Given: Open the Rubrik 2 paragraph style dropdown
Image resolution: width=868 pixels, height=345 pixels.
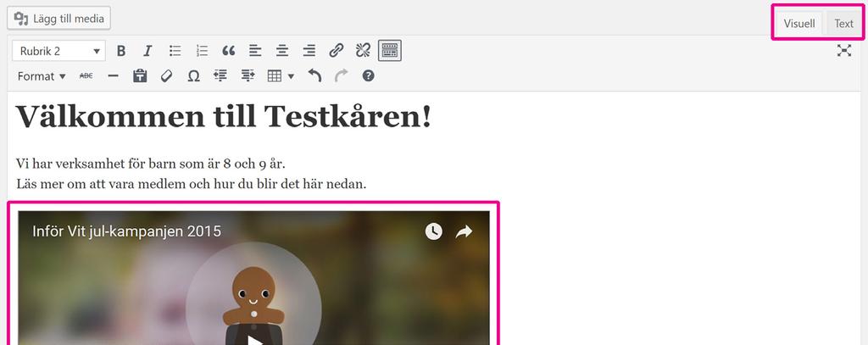Looking at the screenshot, I should (x=58, y=51).
